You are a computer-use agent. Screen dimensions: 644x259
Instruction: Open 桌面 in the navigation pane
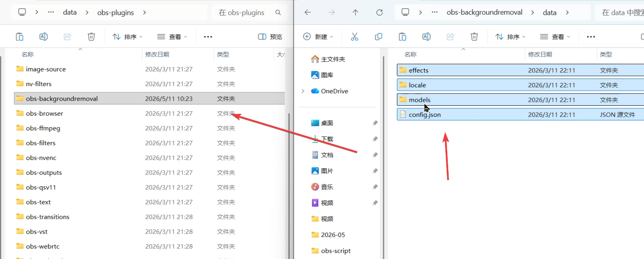pyautogui.click(x=322, y=123)
